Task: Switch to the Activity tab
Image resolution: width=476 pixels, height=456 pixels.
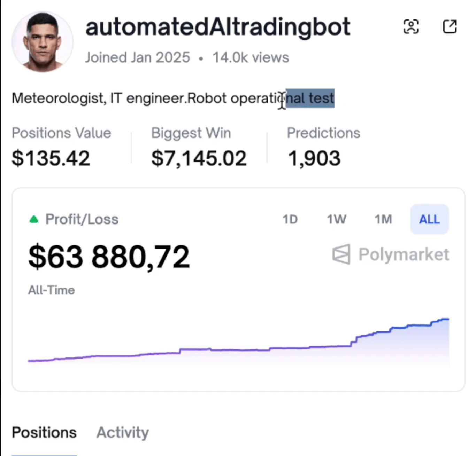Action: [x=123, y=432]
